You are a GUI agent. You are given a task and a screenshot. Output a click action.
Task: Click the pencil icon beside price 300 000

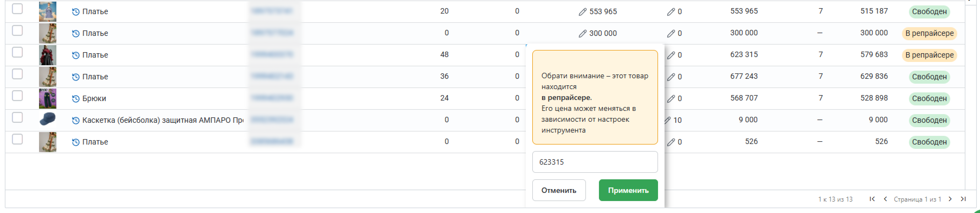(582, 33)
